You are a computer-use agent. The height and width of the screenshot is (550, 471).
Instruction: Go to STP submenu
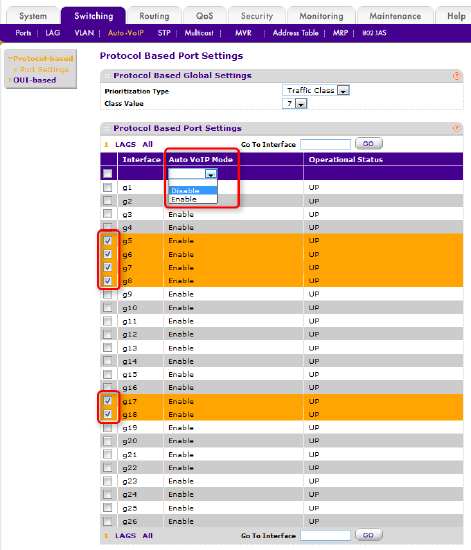tap(164, 33)
